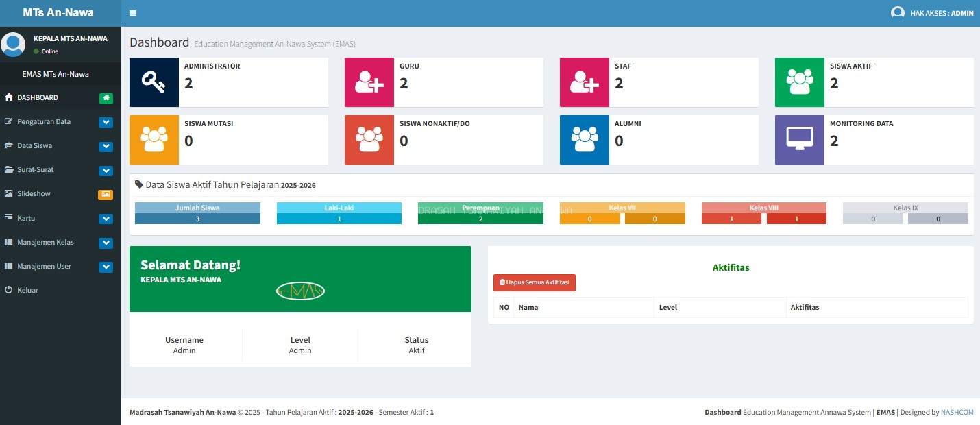980x425 pixels.
Task: Click the Jumlah Siswa progress bar
Action: pos(197,213)
